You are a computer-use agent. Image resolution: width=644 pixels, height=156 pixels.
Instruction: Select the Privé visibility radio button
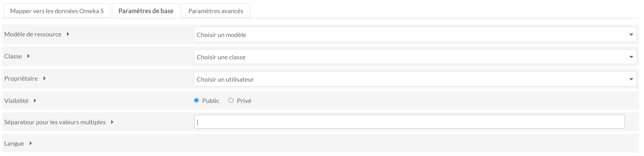tap(231, 100)
